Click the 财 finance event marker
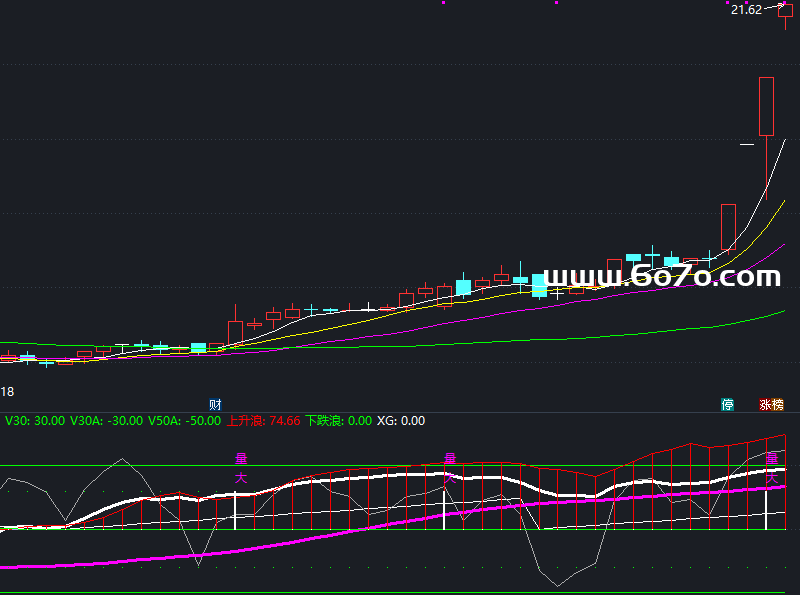This screenshot has width=800, height=595. [x=215, y=405]
